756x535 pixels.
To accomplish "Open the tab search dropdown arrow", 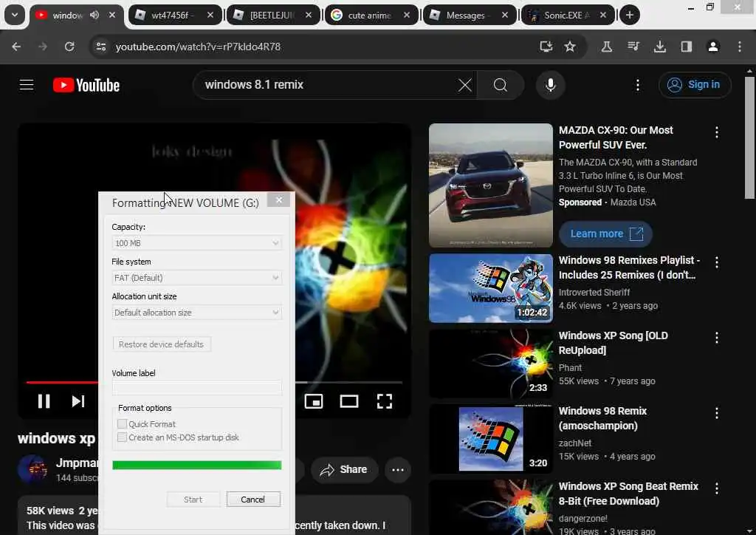I will click(x=15, y=15).
